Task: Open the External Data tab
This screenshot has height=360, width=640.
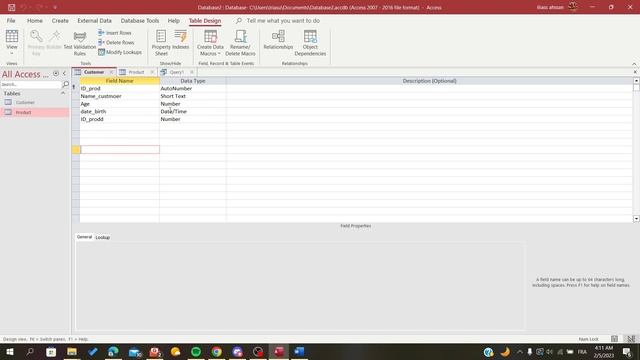Action: click(94, 20)
